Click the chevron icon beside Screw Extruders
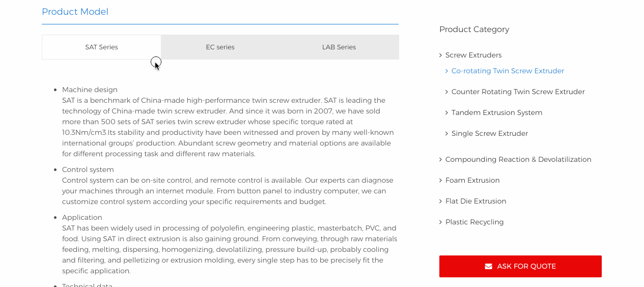 click(x=440, y=55)
